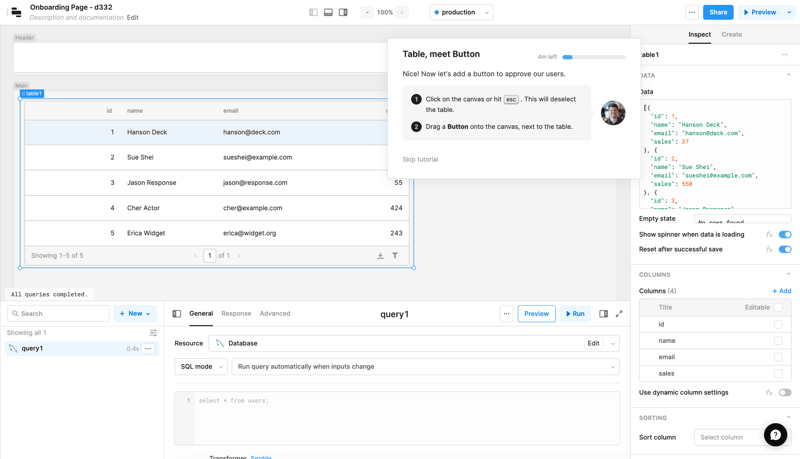The width and height of the screenshot is (800, 459).
Task: Toggle the right panel layout icon
Action: tap(343, 12)
